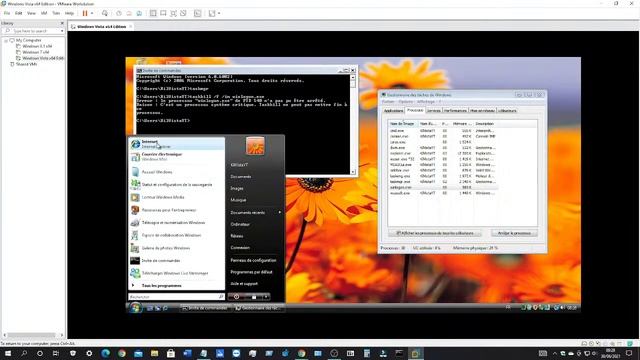Close the Windows Vista x64 Edition tab
This screenshot has height=360, width=640.
(x=131, y=27)
